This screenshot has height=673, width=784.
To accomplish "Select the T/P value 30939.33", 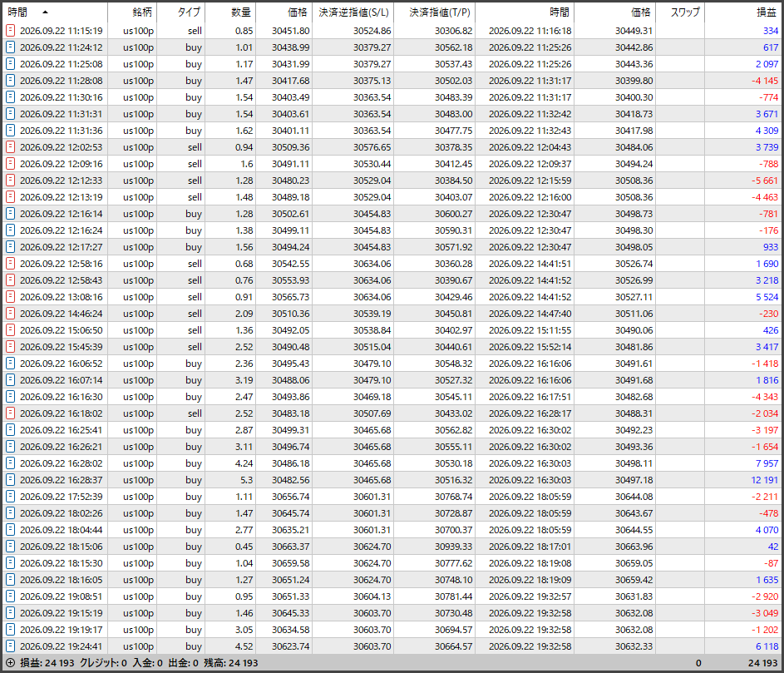I will (453, 547).
